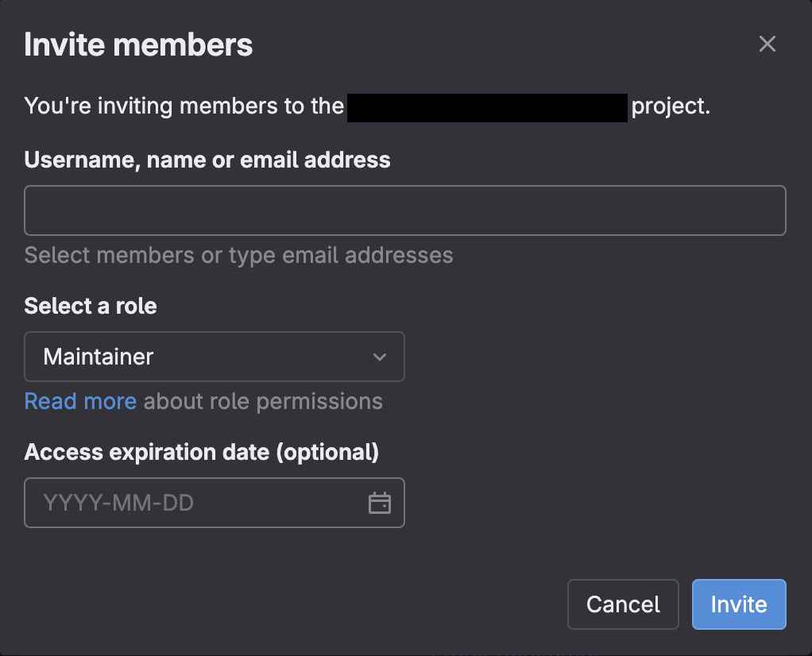Open the Read more link

80,401
